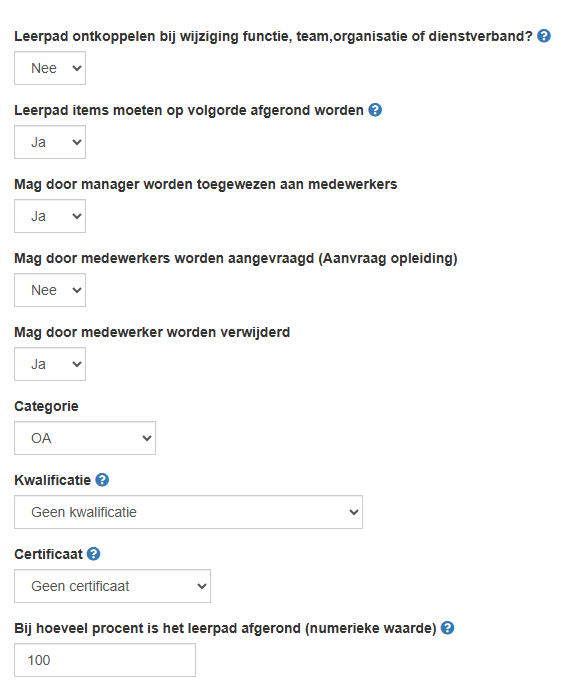Image resolution: width=563 pixels, height=687 pixels.
Task: Open Geen certificaat dropdown
Action: pos(113,587)
